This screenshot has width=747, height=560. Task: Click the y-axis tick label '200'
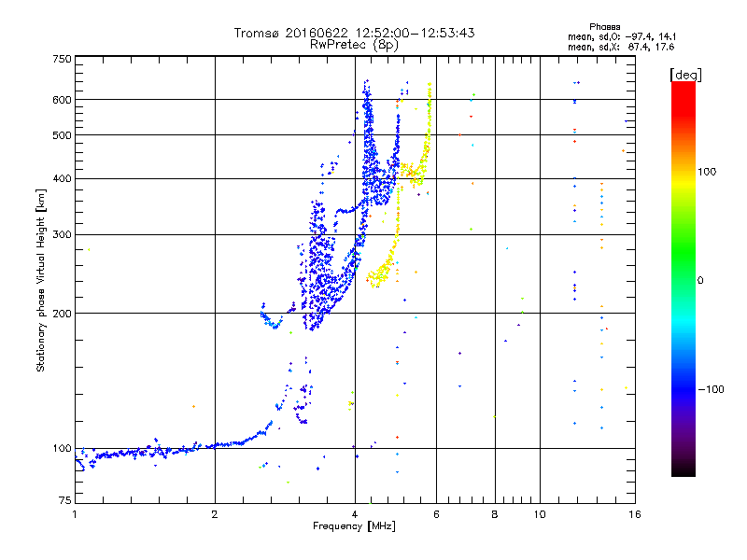tap(62, 314)
